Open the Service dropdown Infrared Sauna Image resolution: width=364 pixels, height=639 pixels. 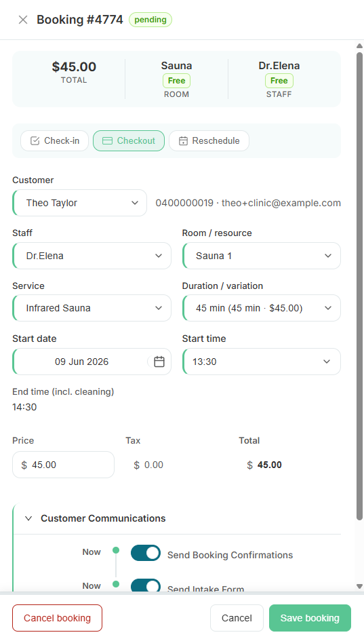click(92, 308)
